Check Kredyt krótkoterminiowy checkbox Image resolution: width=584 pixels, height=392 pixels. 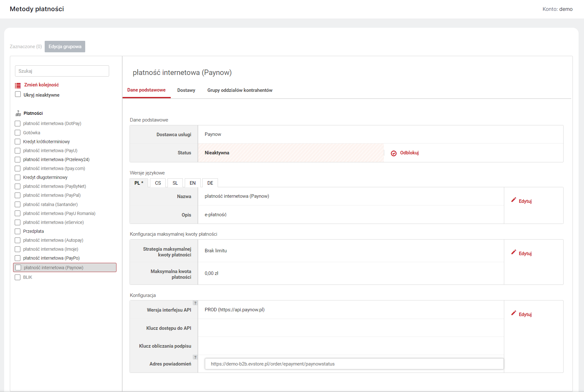[18, 142]
